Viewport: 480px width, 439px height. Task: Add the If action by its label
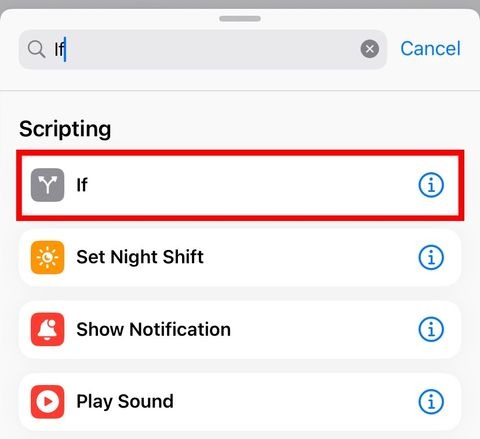[x=82, y=185]
